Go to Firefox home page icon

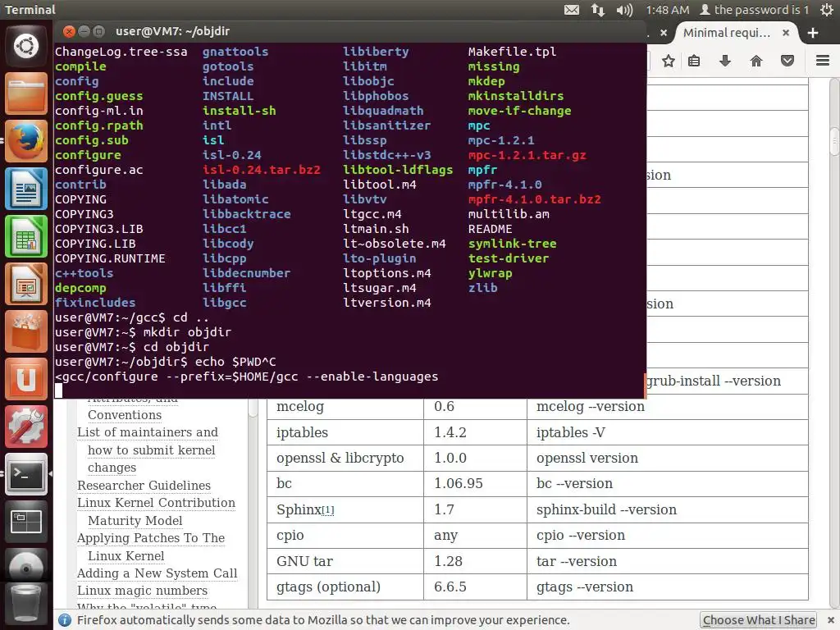756,61
